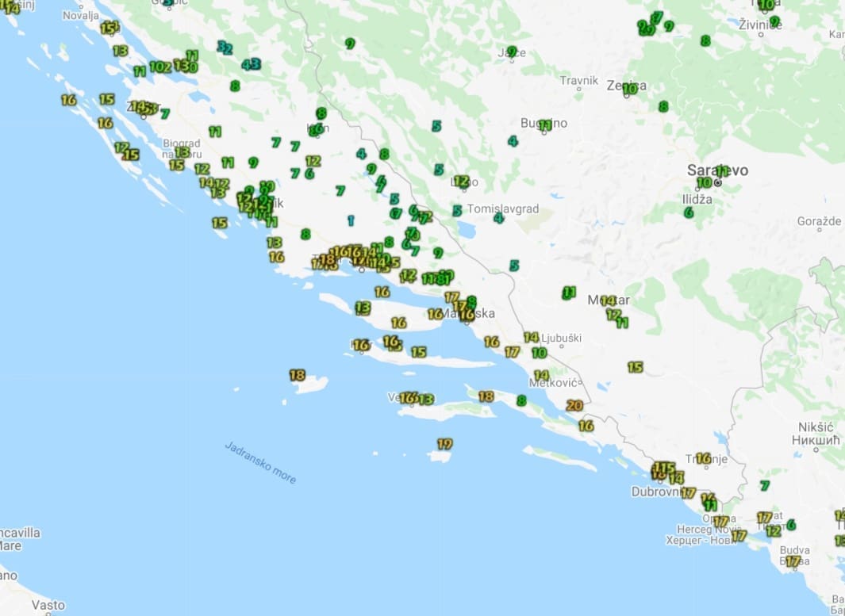Viewport: 845px width, 616px height.
Task: Select the 7 degree marker north of Herceg Novi
Action: click(x=764, y=485)
